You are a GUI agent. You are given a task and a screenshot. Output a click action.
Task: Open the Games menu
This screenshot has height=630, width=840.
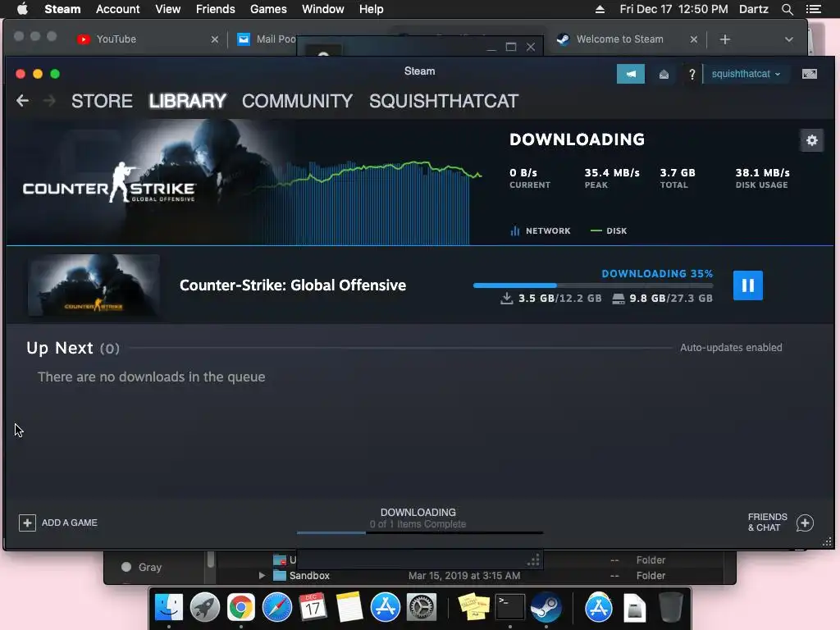(x=268, y=9)
